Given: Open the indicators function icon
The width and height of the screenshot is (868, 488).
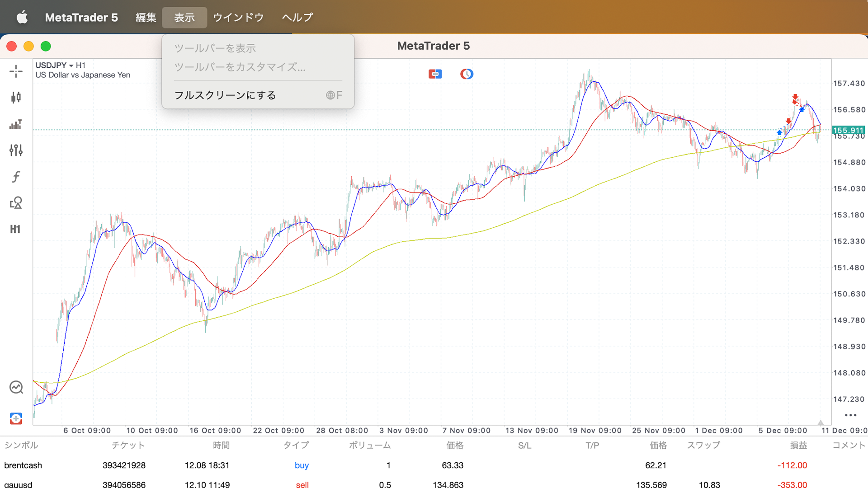Looking at the screenshot, I should [16, 177].
